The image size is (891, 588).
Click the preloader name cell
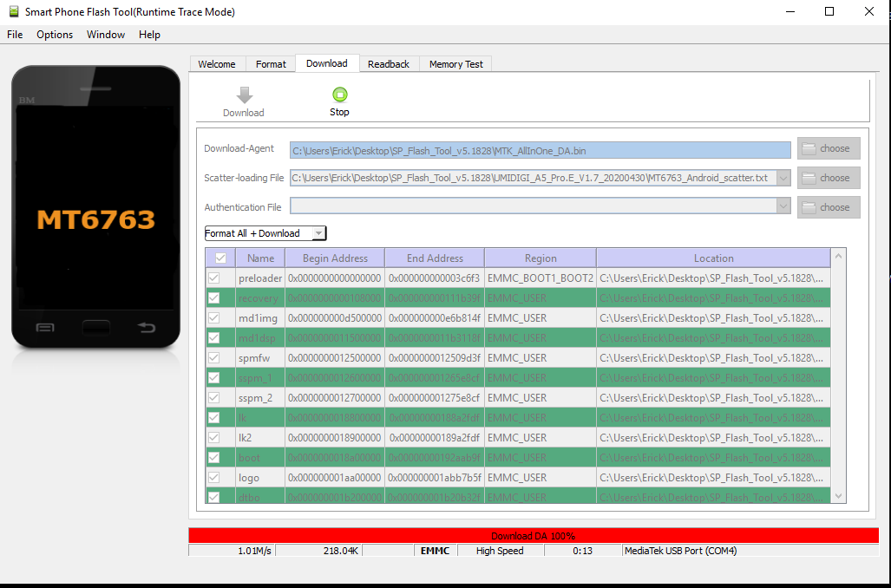260,278
